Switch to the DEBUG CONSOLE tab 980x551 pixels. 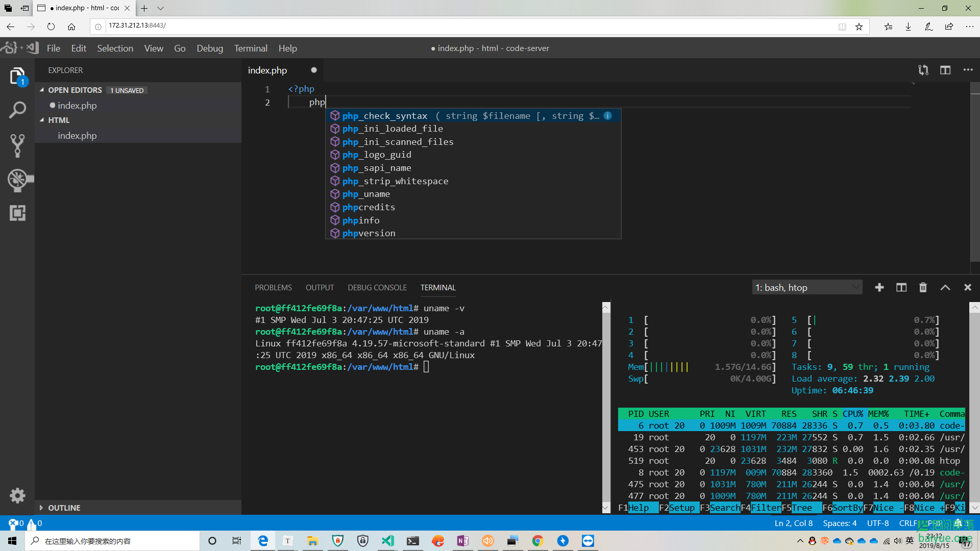[x=377, y=287]
